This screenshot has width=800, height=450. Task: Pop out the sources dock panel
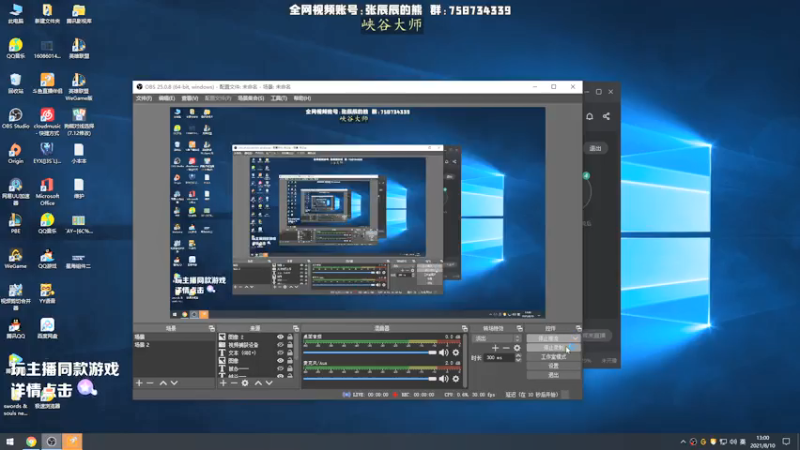point(296,329)
